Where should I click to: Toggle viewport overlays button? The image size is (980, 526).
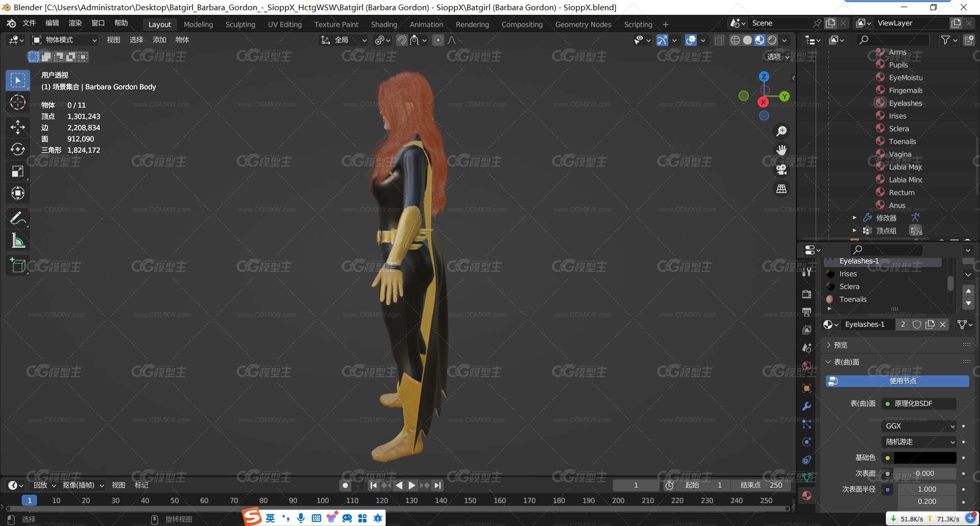tap(691, 40)
